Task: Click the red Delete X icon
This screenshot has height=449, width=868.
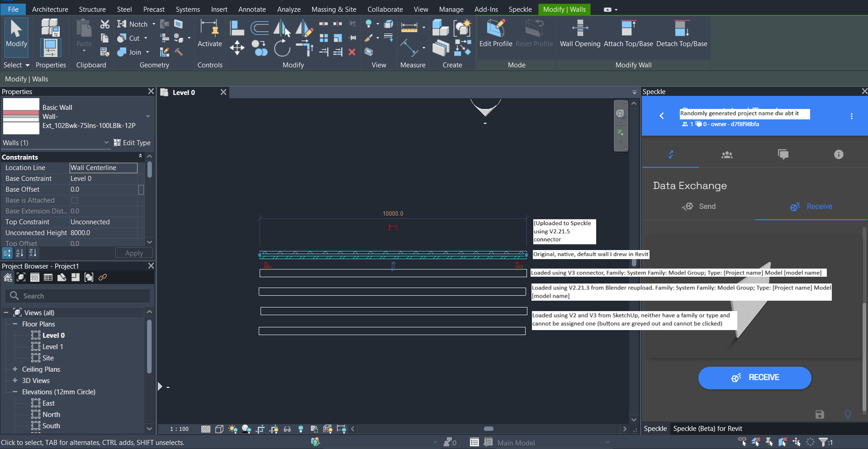Action: [x=352, y=52]
